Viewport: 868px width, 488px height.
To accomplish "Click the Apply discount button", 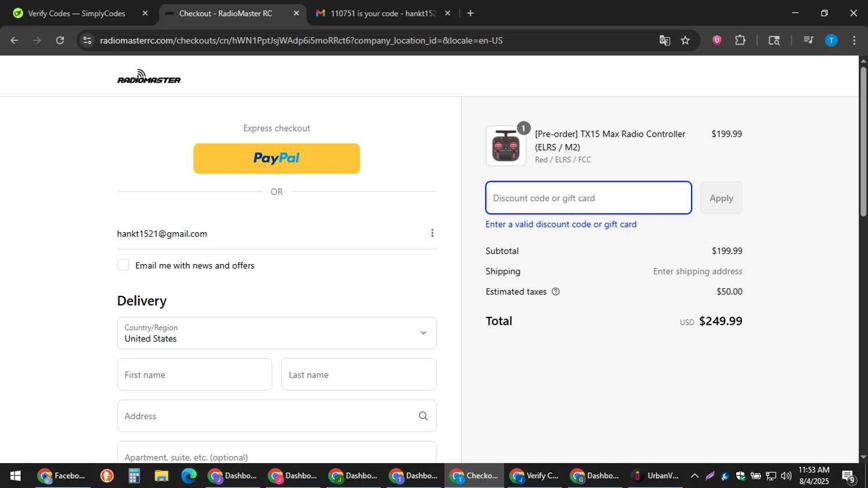I will pos(721,198).
